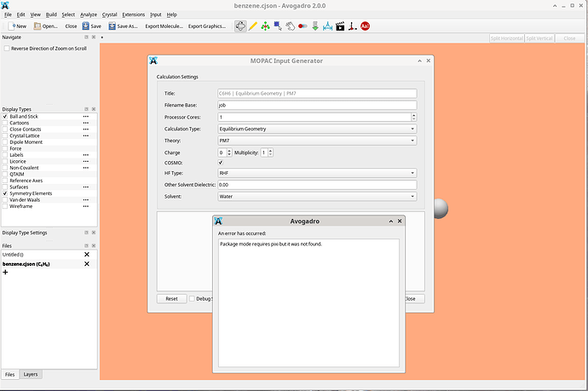Open the Extensions menu
This screenshot has width=588, height=391.
134,14
